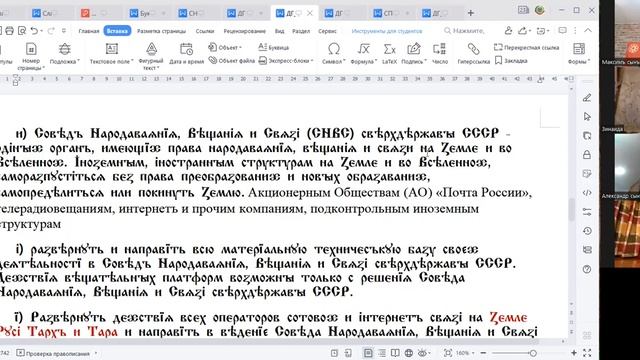640x360 pixels.
Task: Insert a Текстовое поле text box
Action: 111,53
